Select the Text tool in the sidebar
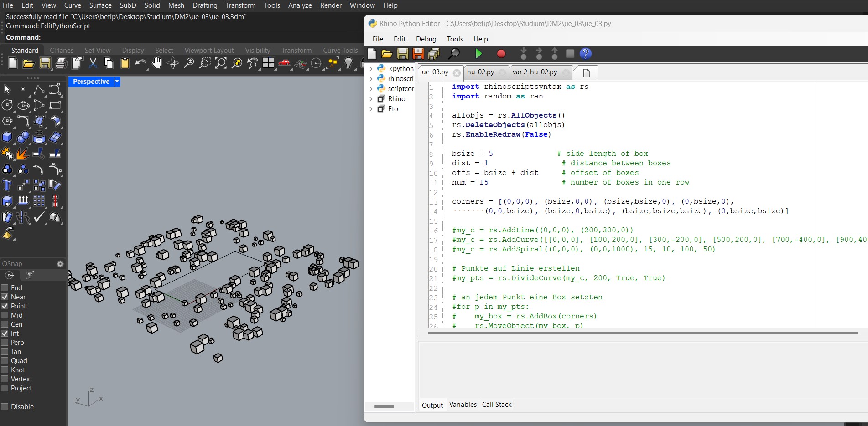 [x=6, y=185]
